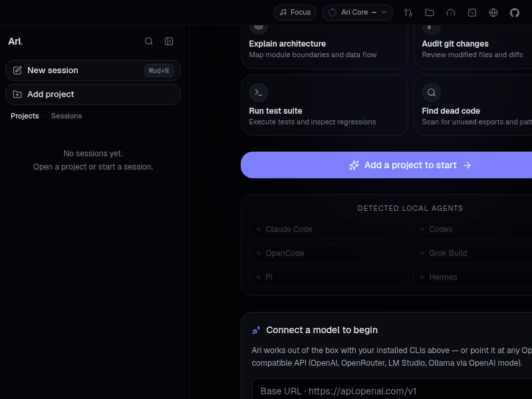Select the OpenCode agent chip
The width and height of the screenshot is (532, 399).
click(329, 253)
